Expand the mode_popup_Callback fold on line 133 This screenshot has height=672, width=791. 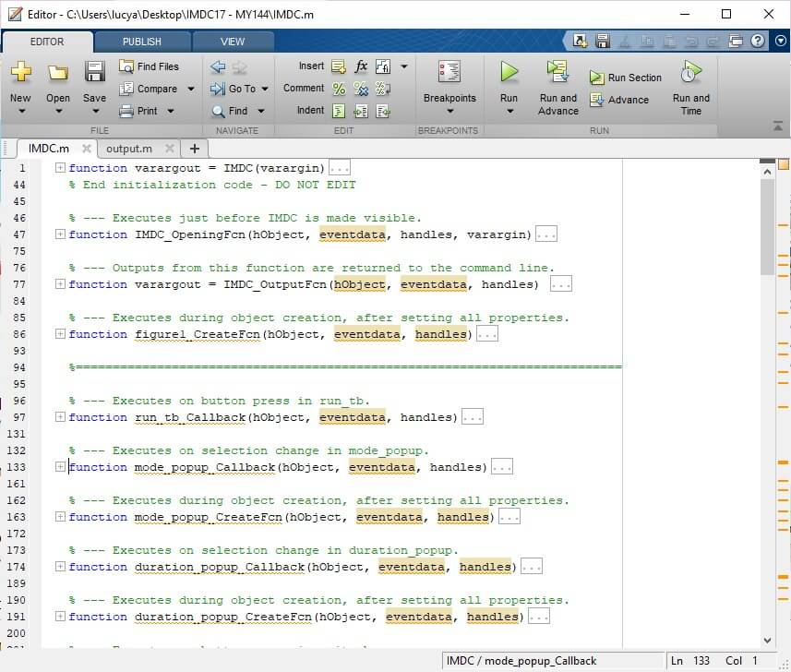60,467
